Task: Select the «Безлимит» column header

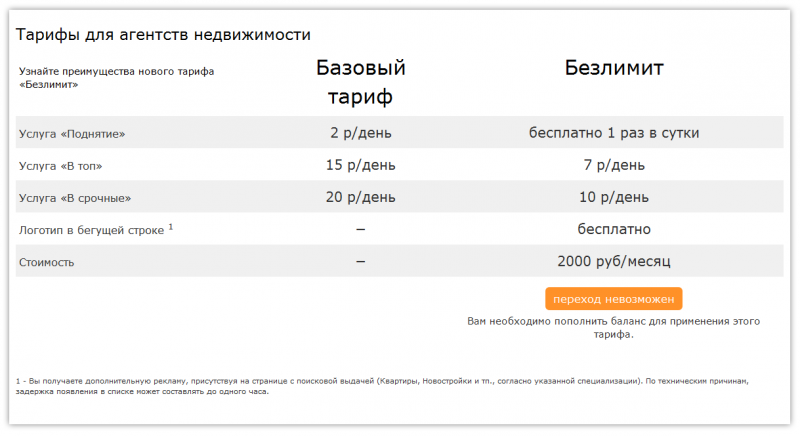Action: 614,68
